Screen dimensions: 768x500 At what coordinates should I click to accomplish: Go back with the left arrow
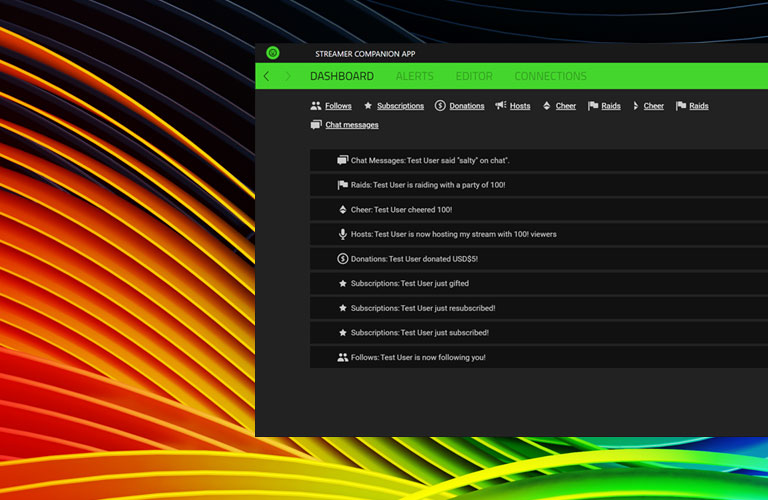[266, 76]
